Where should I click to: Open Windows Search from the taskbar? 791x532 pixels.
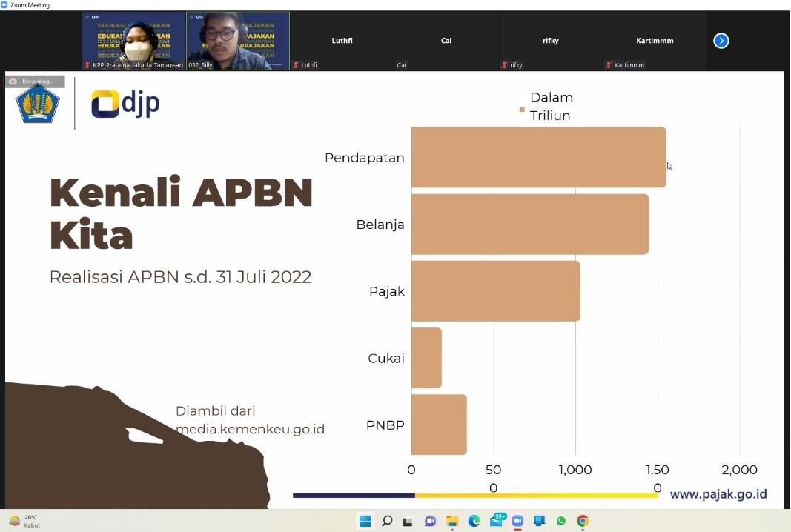pyautogui.click(x=386, y=521)
